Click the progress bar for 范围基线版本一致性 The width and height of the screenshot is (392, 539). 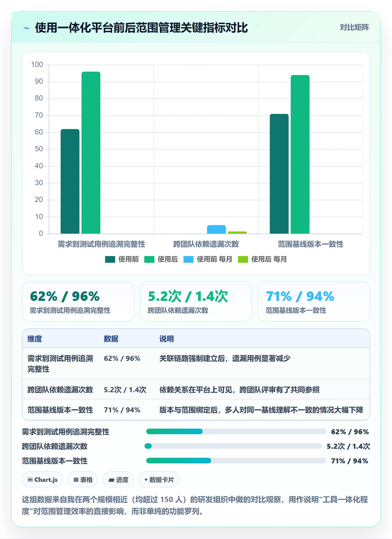pos(236,461)
